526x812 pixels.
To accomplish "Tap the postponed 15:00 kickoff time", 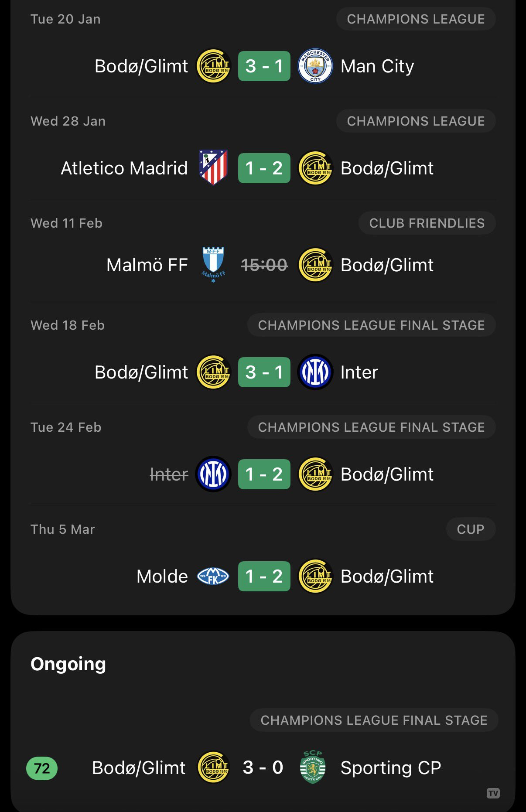I will (264, 265).
